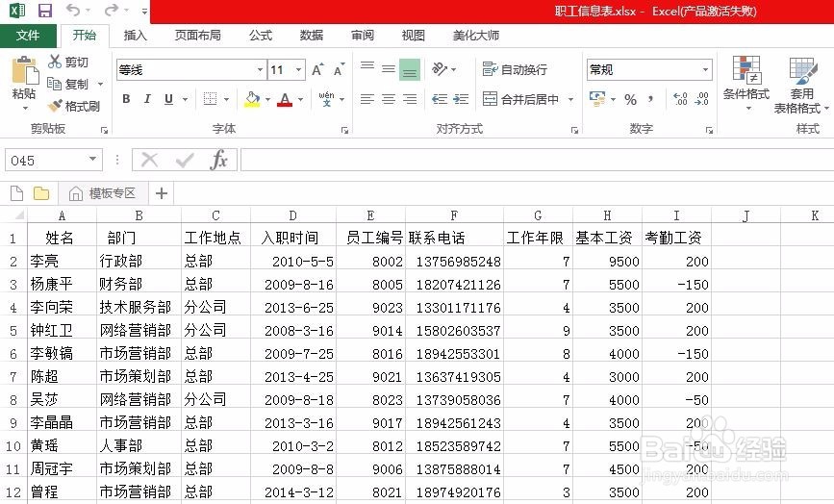Open the 套用表格格式 dropdown

801,85
